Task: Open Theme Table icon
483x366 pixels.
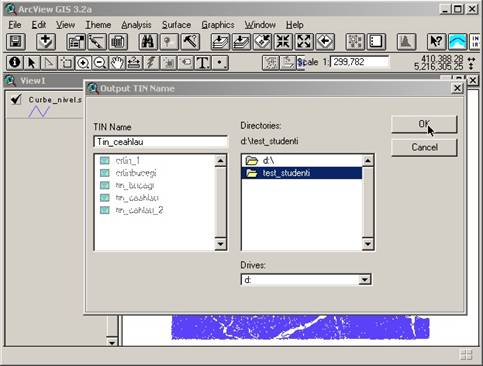Action: 118,42
